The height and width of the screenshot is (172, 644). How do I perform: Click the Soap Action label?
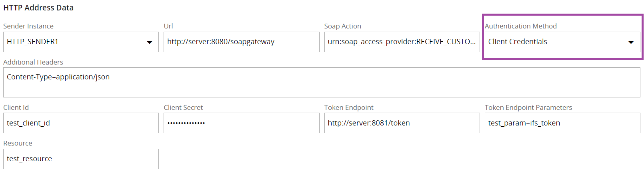(342, 26)
